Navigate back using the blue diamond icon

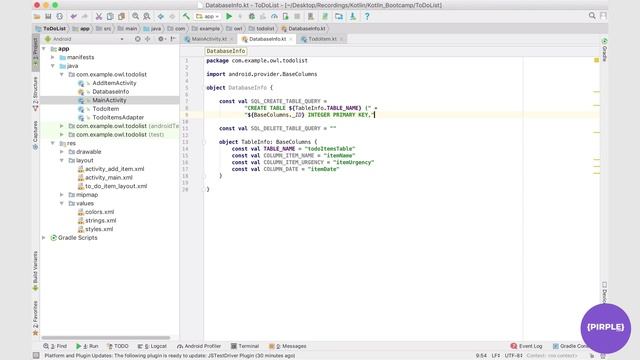tap(161, 16)
